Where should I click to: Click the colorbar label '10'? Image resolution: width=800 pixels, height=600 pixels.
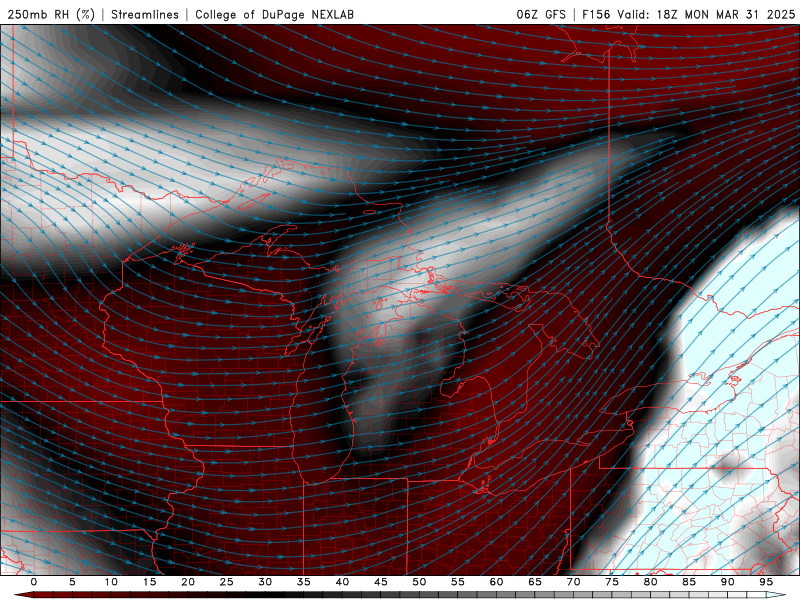tap(111, 582)
